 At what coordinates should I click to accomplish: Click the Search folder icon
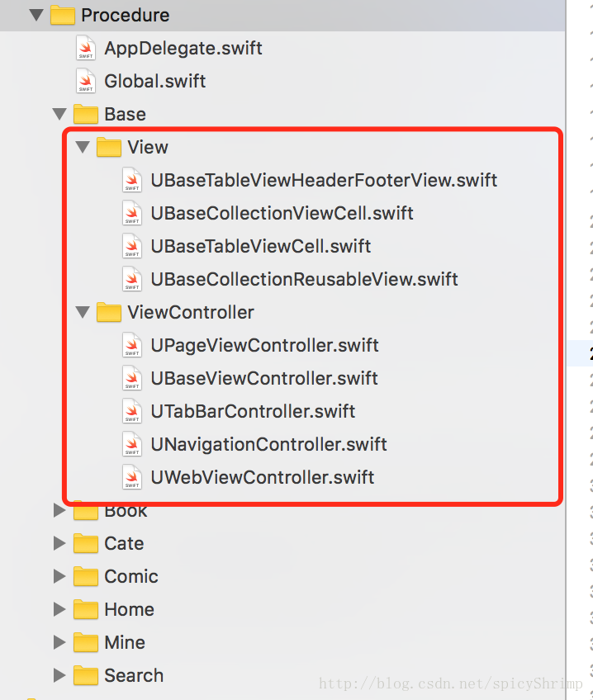(86, 675)
